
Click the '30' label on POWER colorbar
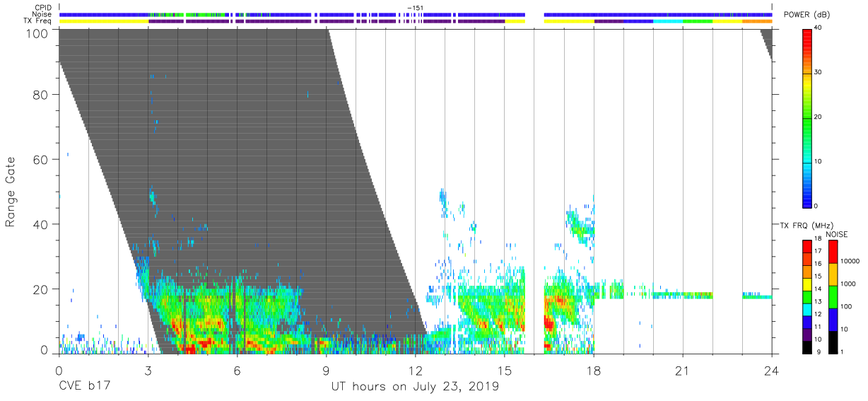819,73
